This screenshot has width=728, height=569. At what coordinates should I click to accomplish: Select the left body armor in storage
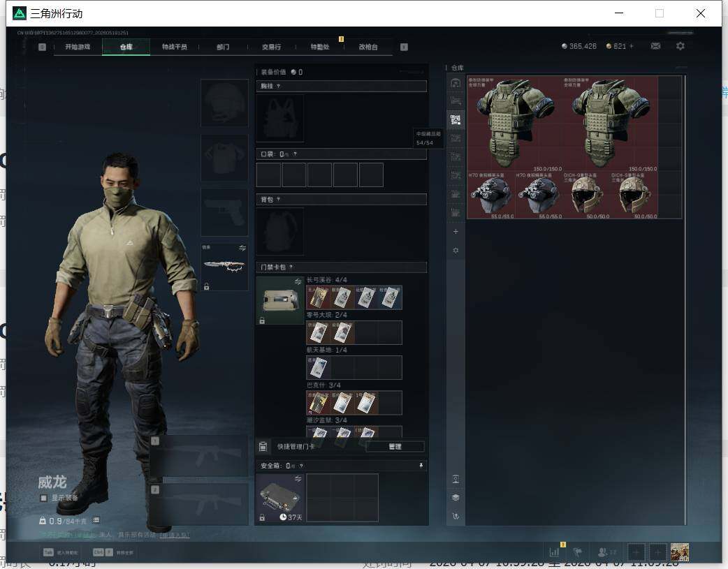[x=515, y=124]
